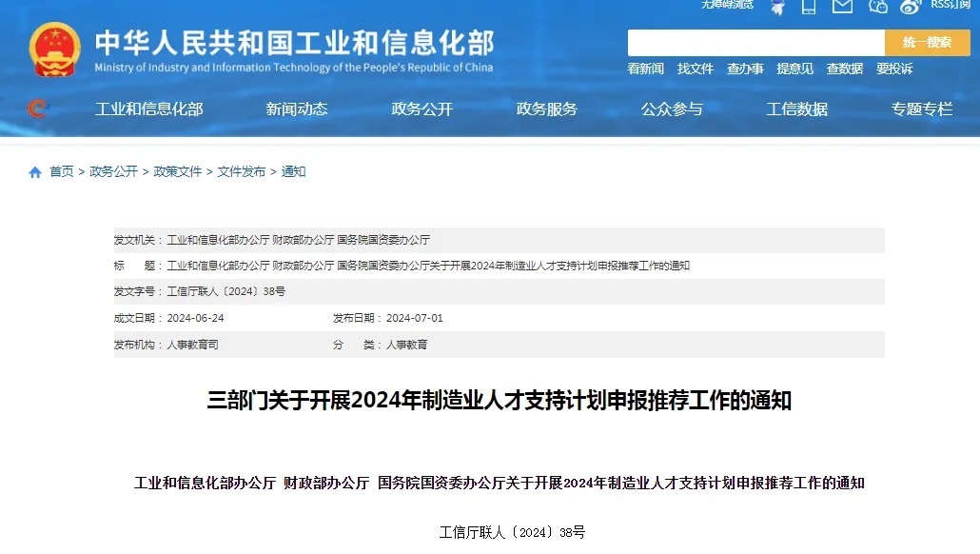Open the 专题专栏 navigation item
This screenshot has width=980, height=554.
pos(922,109)
